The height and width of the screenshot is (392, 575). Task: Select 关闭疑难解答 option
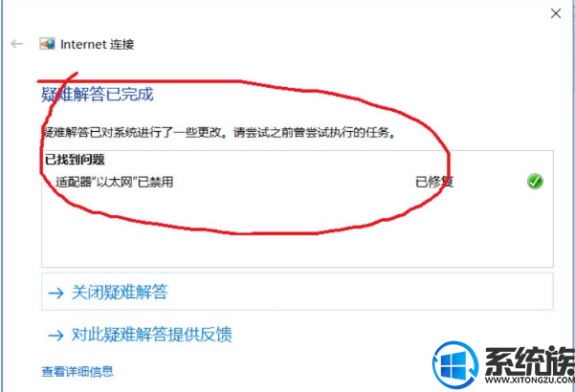(x=297, y=292)
